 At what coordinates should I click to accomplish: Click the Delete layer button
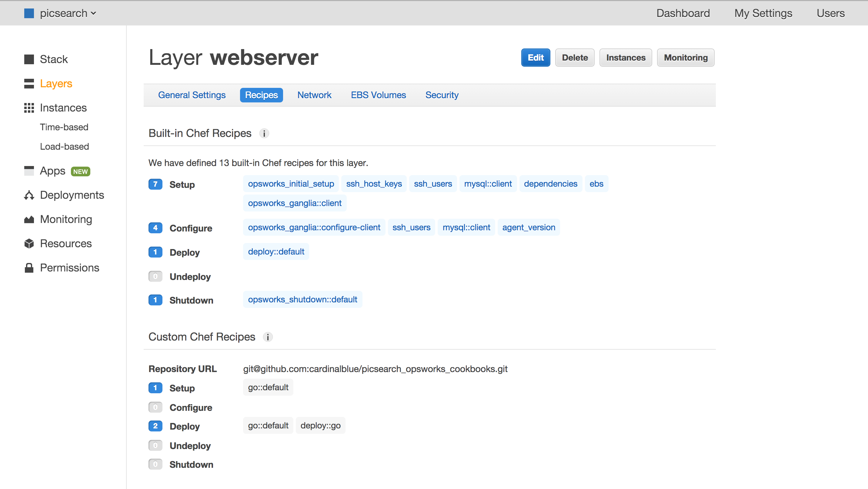click(x=575, y=58)
